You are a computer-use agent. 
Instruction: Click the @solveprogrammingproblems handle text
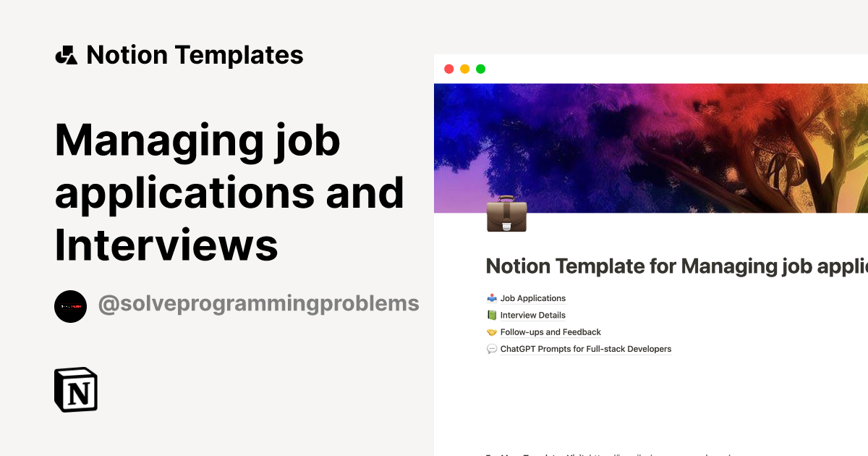[259, 304]
